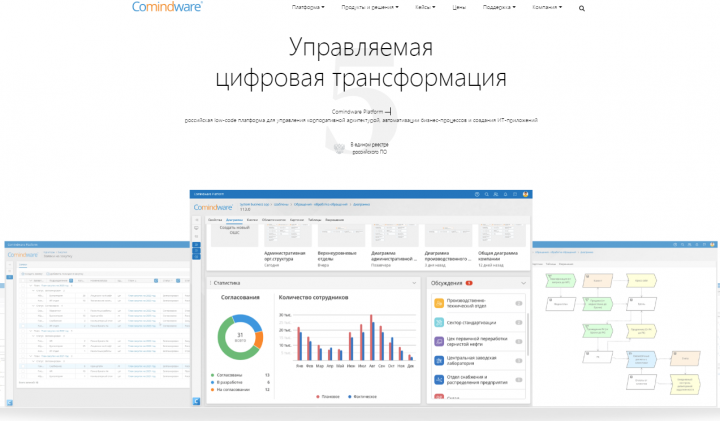Click the teal Сектор стандартизации icon
Screen dimensions: 720x421
point(439,322)
